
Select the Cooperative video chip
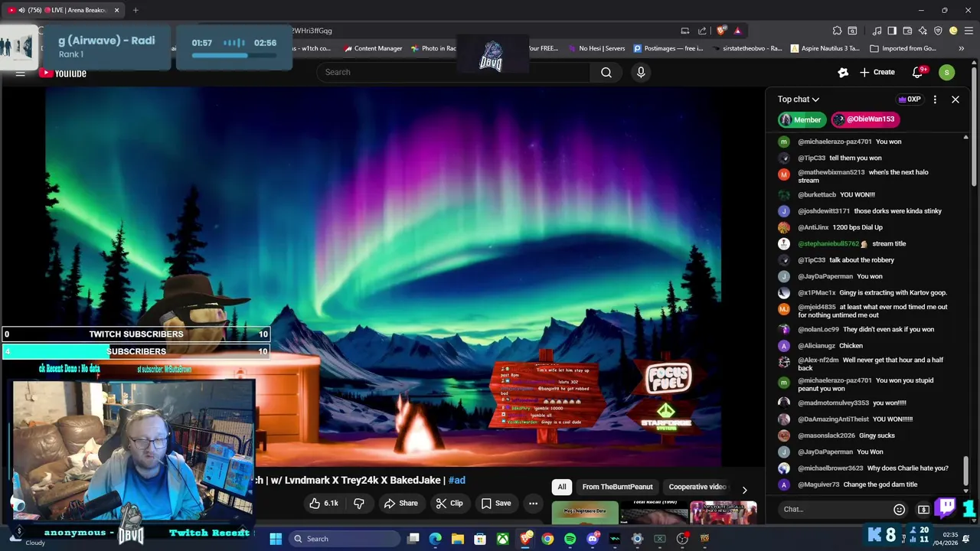(697, 487)
